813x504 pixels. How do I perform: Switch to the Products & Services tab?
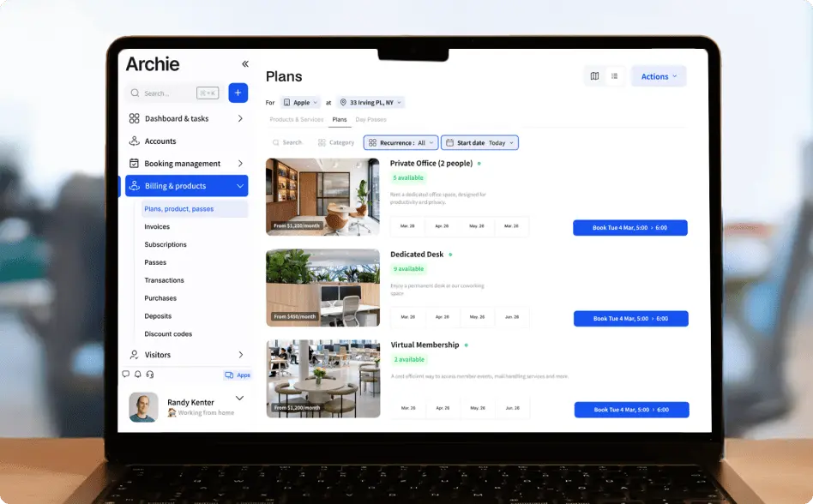coord(296,120)
